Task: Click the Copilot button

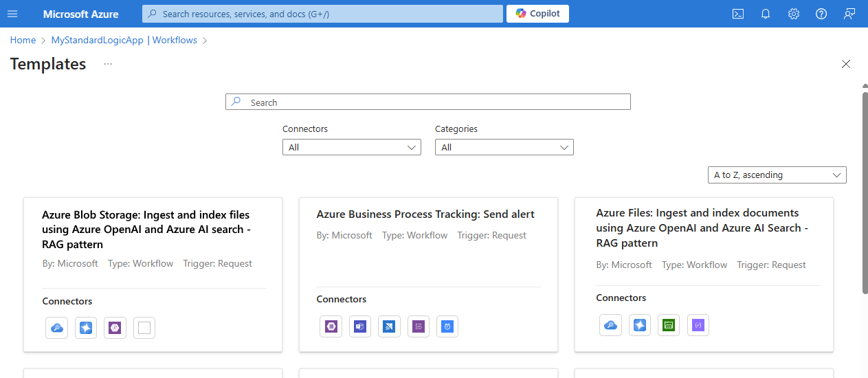Action: (537, 14)
